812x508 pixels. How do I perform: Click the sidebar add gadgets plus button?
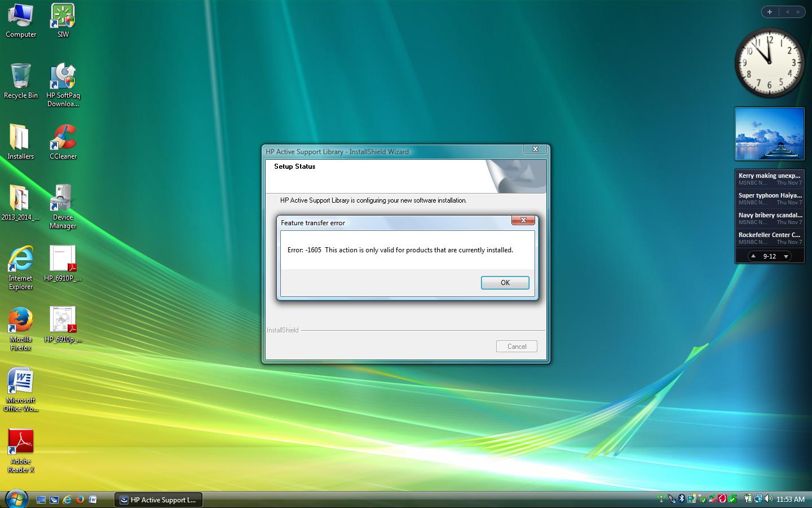pyautogui.click(x=769, y=11)
